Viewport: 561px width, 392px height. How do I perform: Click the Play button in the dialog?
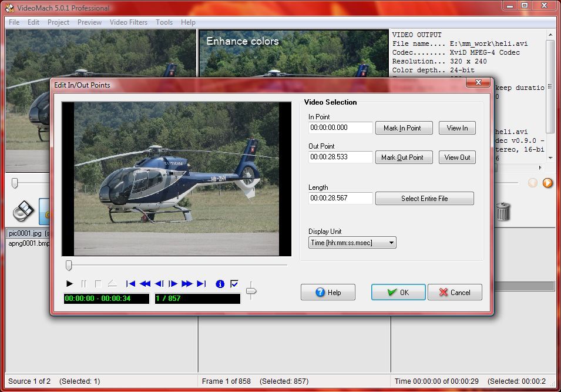tap(70, 284)
